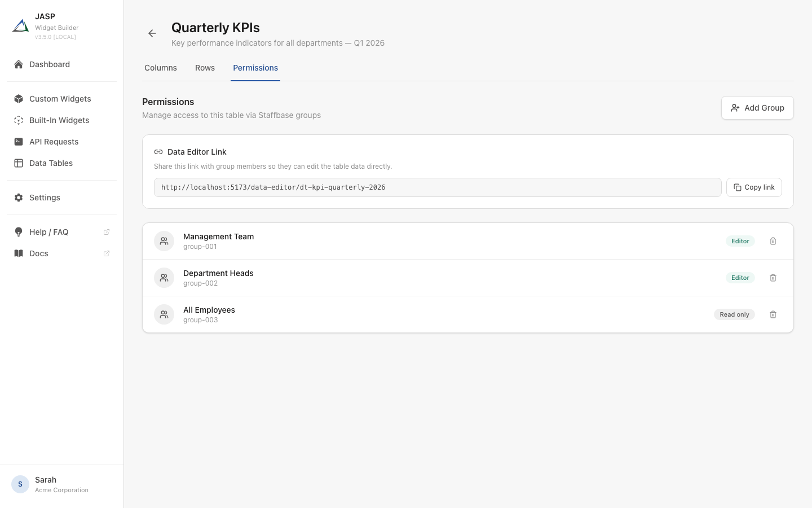Click the Management Team group avatar icon
Viewport: 812px width, 508px height.
click(164, 241)
